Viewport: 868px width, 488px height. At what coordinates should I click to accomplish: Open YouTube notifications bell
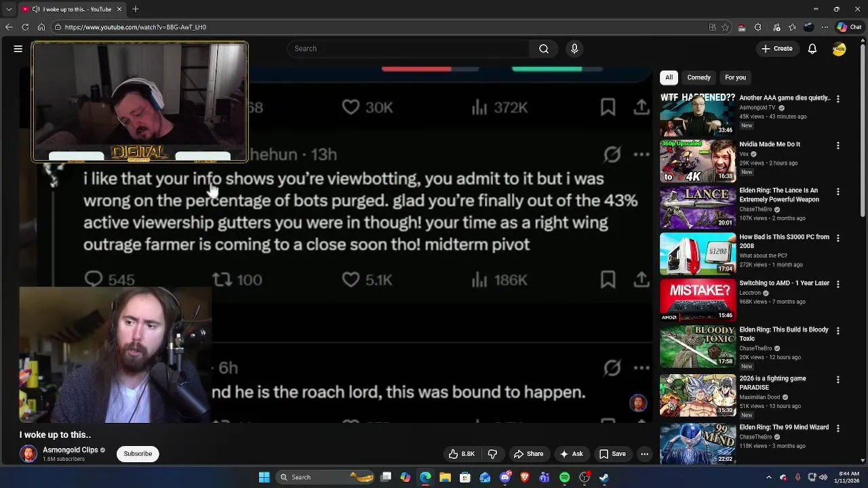(812, 49)
